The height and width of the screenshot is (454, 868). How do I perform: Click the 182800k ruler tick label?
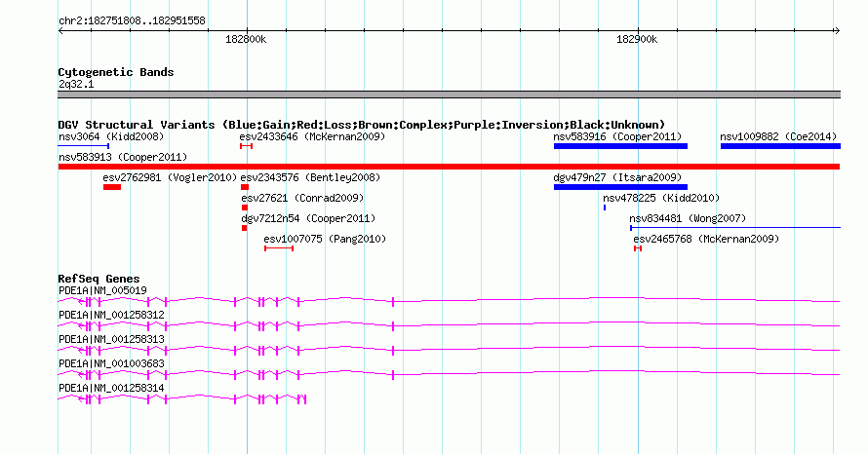coord(246,39)
